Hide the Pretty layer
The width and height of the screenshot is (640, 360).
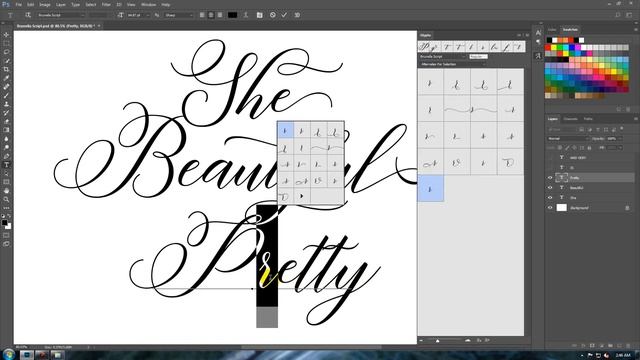click(550, 178)
